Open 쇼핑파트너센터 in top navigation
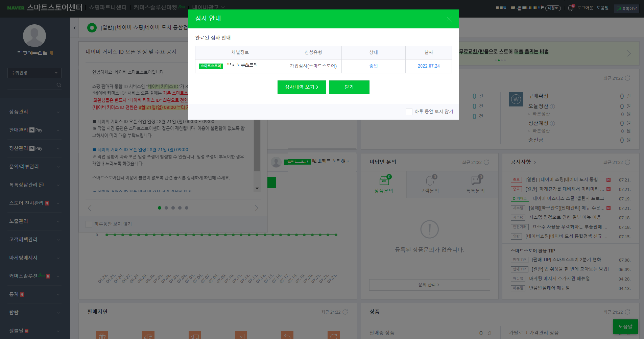 [x=108, y=7]
